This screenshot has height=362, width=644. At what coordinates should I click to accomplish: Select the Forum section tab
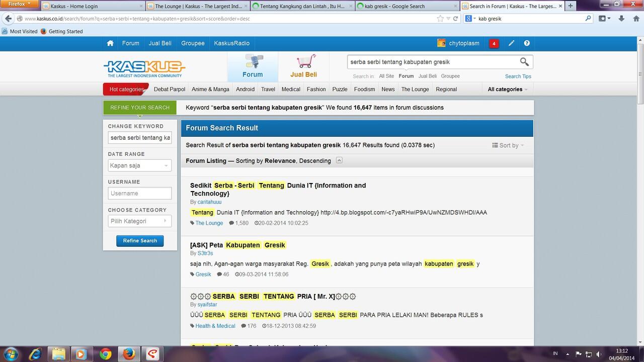253,66
